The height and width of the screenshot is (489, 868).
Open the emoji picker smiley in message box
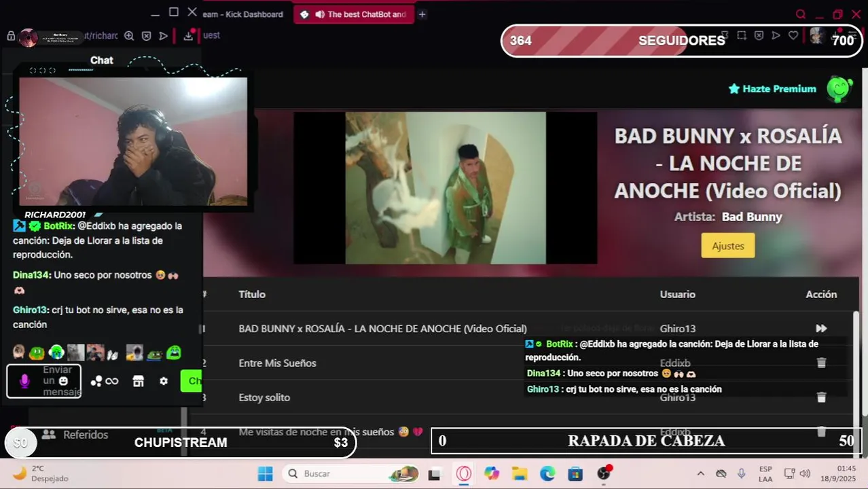(x=63, y=381)
